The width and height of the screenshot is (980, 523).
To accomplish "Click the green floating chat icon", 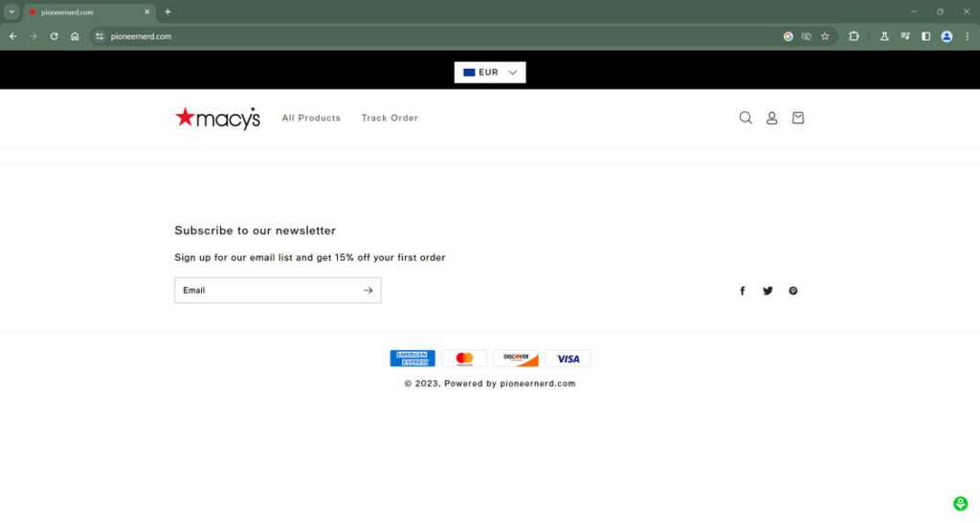I will pos(961,503).
